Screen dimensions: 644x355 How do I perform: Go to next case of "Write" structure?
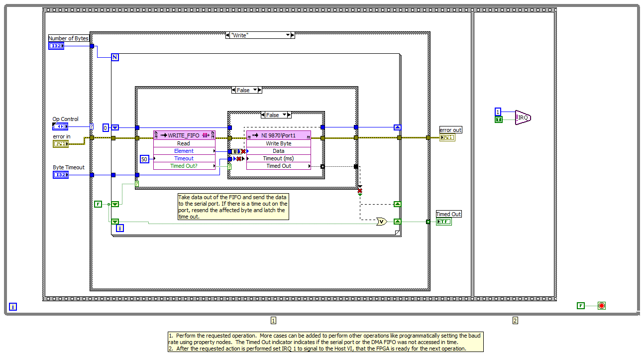coord(293,35)
